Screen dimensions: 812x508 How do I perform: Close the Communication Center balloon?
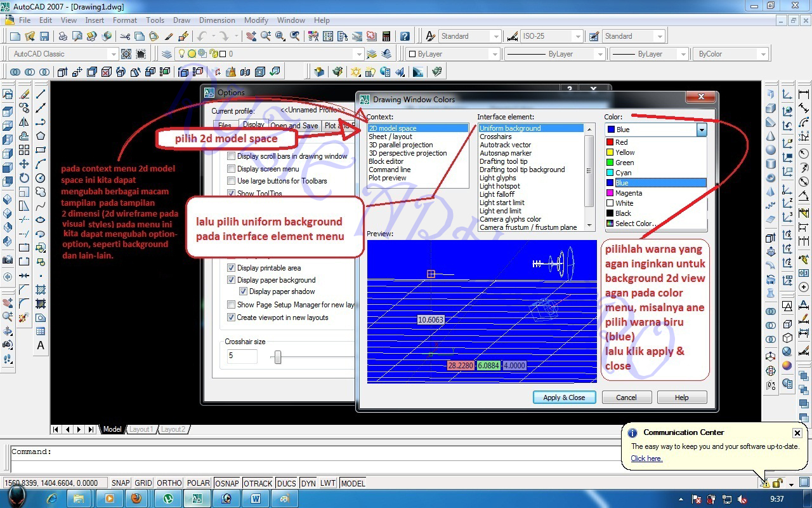coord(797,433)
